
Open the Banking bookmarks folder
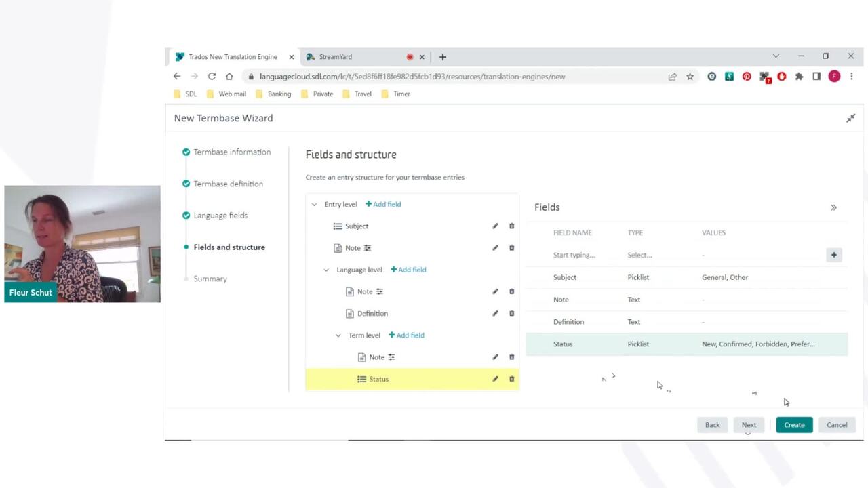tap(273, 94)
